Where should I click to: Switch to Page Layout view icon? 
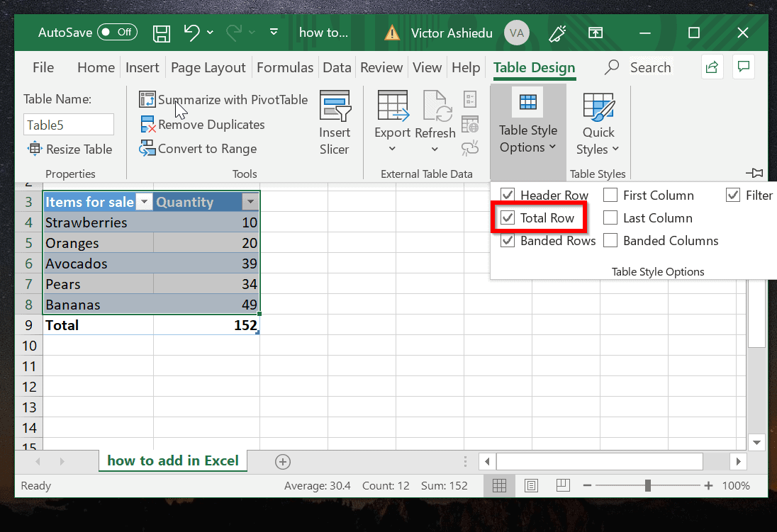coord(531,485)
